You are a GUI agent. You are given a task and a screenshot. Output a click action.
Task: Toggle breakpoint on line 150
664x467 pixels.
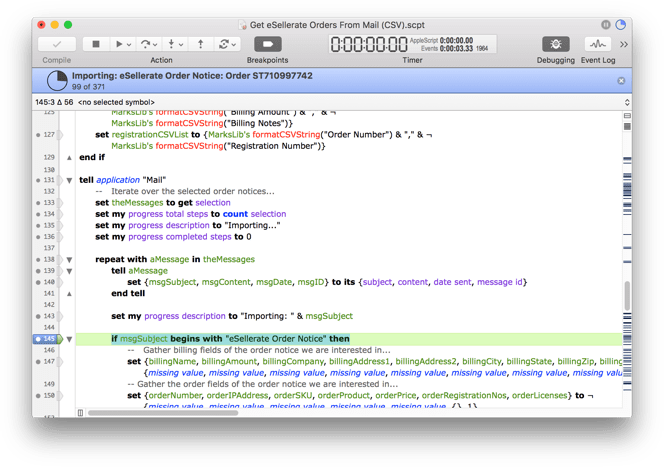[x=38, y=395]
